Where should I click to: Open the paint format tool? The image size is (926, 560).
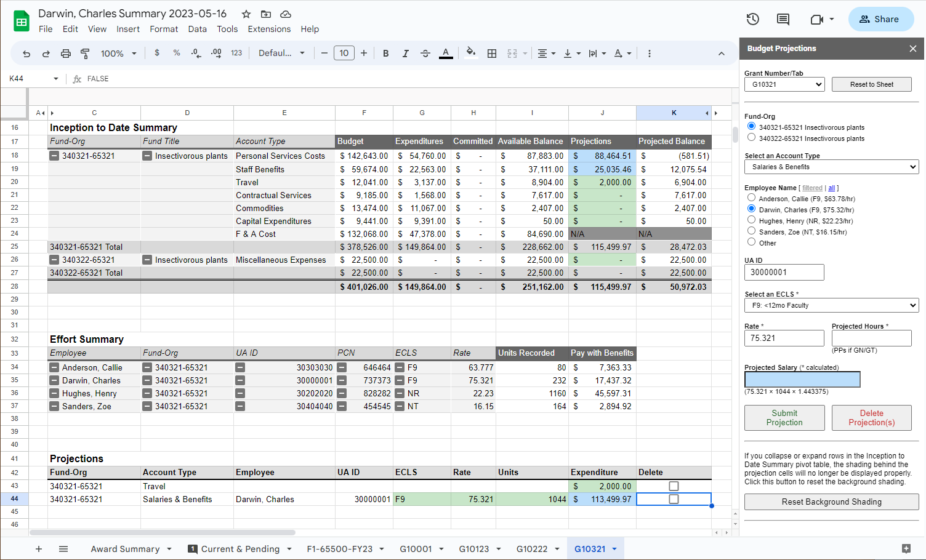click(84, 53)
